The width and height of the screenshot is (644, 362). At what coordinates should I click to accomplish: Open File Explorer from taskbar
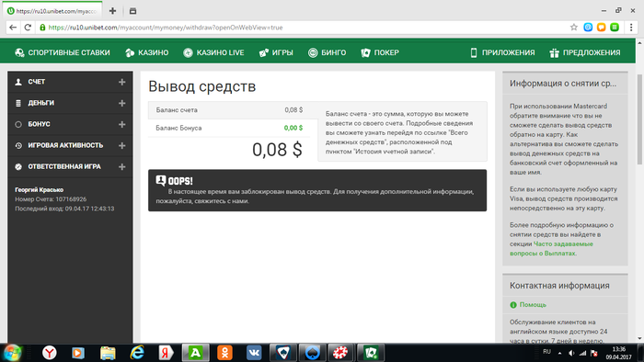tap(108, 353)
